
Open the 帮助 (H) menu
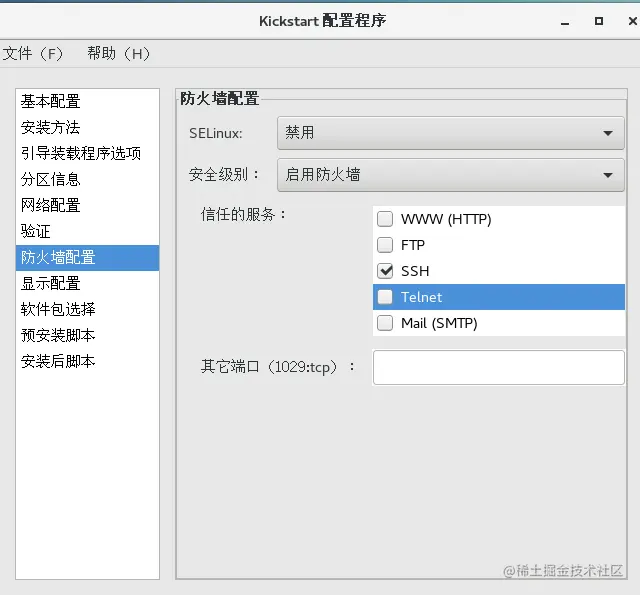tap(119, 53)
